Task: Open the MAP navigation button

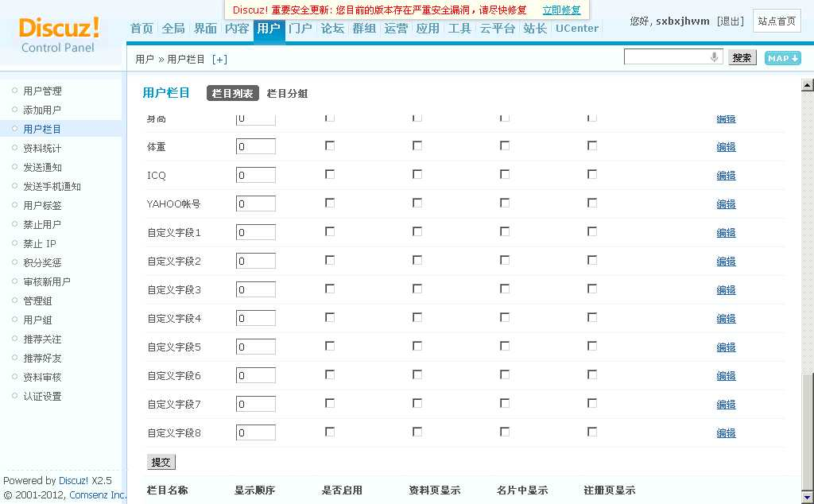Action: (782, 58)
